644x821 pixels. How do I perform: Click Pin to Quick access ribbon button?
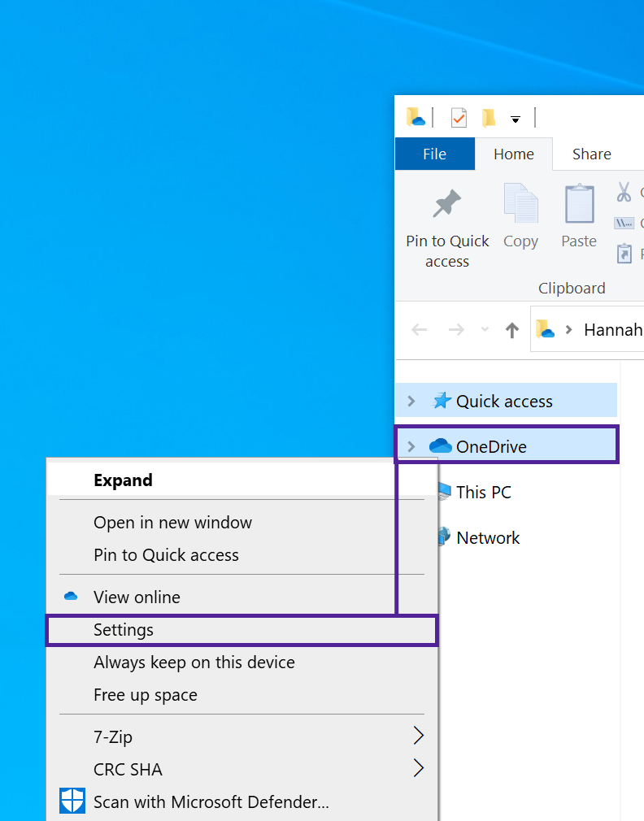[447, 228]
